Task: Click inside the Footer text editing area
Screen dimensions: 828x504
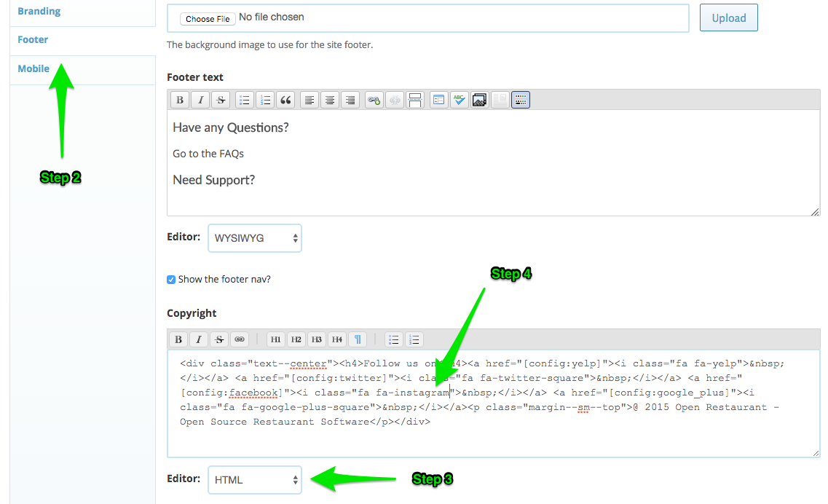Action: 493,162
